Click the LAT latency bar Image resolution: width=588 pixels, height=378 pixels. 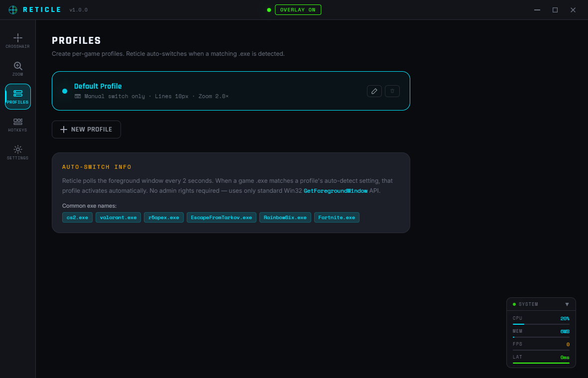pos(541,363)
